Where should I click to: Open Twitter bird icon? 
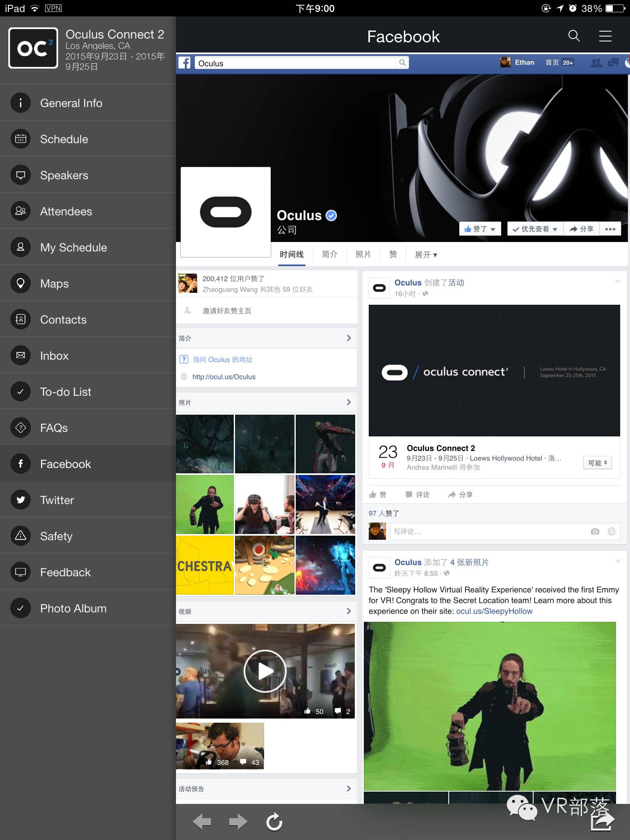(x=21, y=500)
